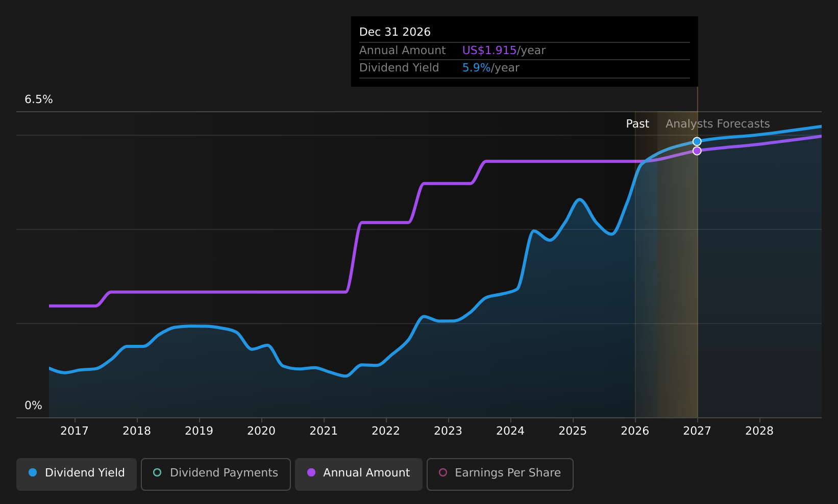838x504 pixels.
Task: Click the Dec 31 2026 tooltip date
Action: (x=395, y=32)
